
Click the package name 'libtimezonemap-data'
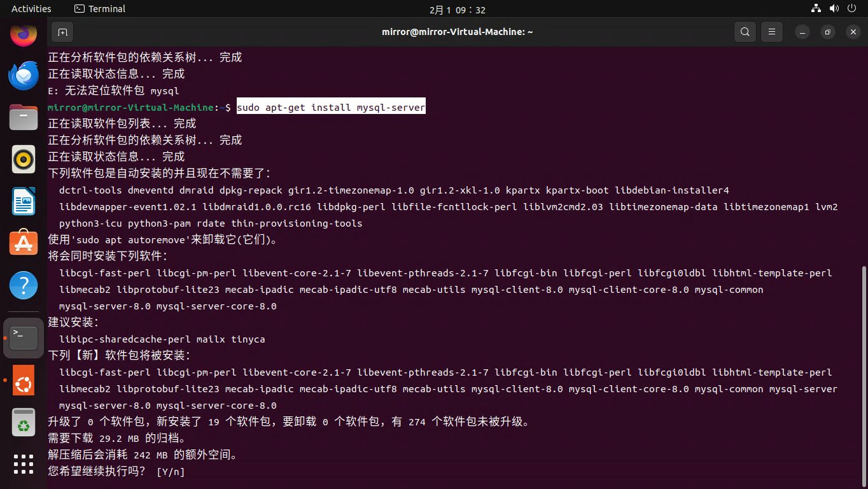[663, 207]
